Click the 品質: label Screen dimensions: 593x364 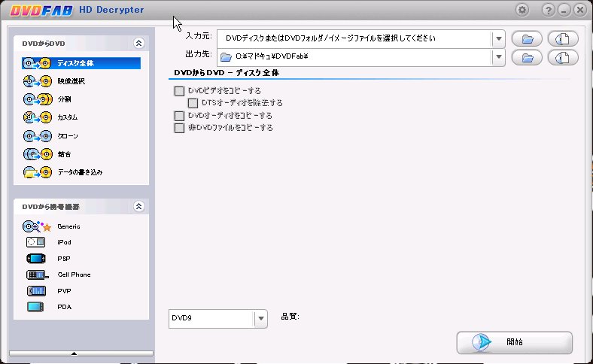point(290,317)
